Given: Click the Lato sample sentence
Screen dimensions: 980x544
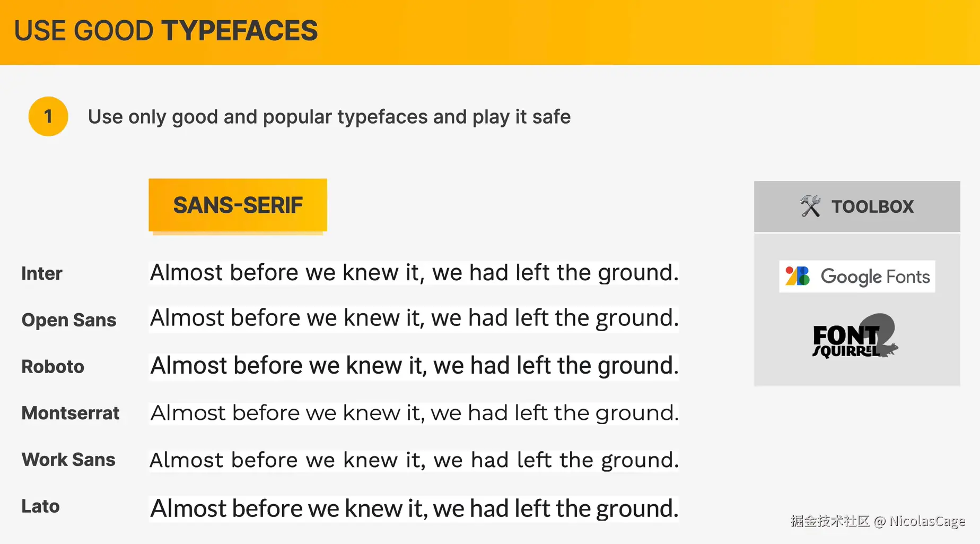Looking at the screenshot, I should (x=414, y=508).
